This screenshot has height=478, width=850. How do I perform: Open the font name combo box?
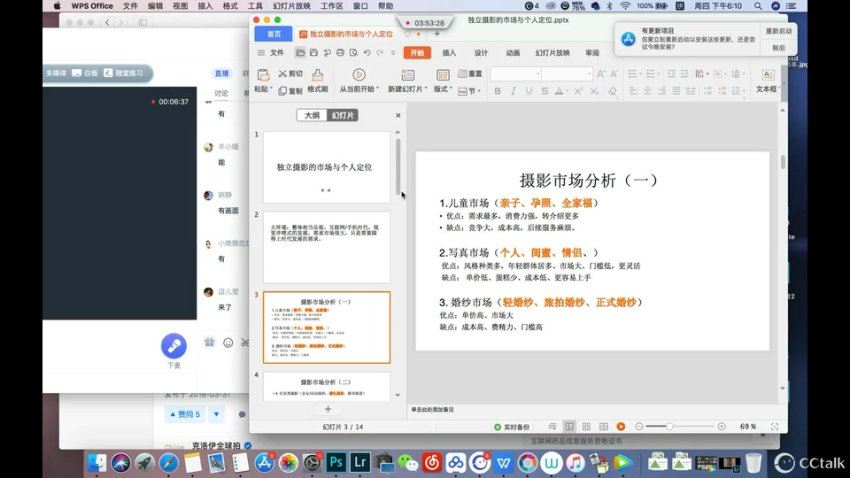pos(516,74)
